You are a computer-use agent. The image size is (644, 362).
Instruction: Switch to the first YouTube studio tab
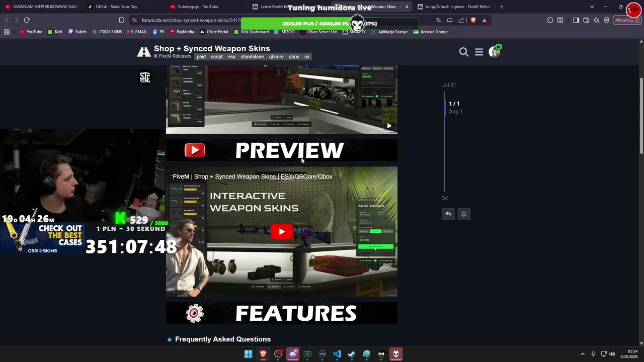pyautogui.click(x=41, y=7)
